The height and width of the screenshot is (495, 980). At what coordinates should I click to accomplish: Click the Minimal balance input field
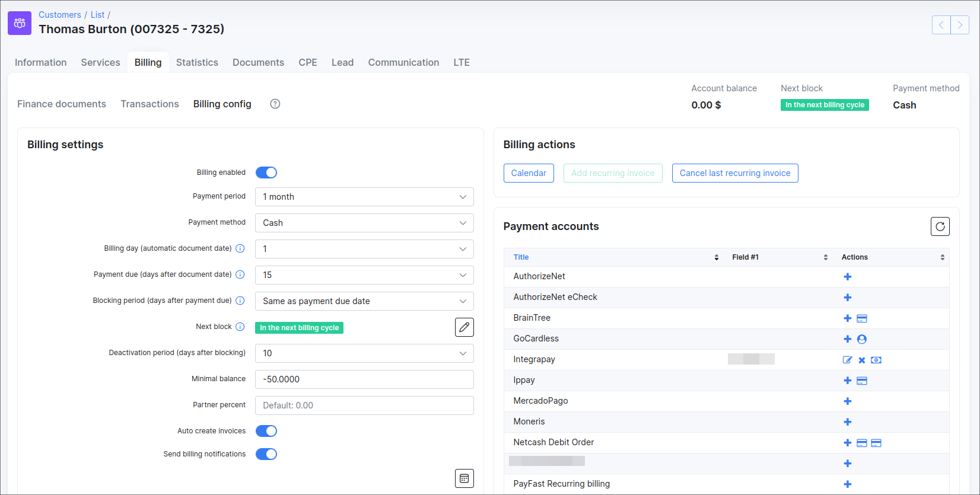coord(364,379)
